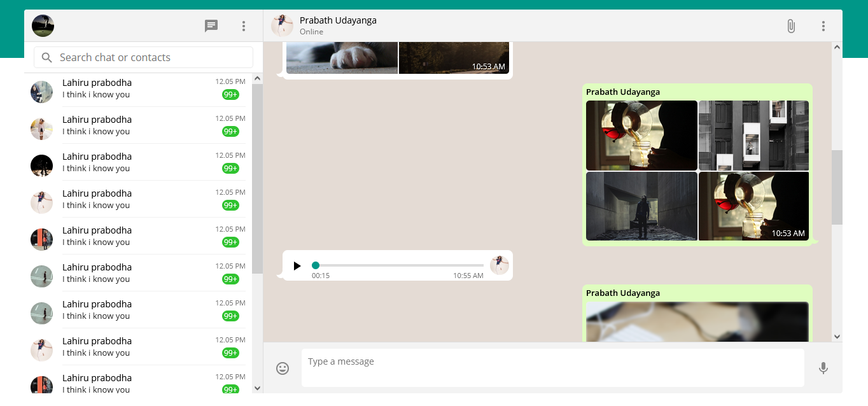The height and width of the screenshot is (406, 868).
Task: Click the Online status text
Action: (311, 32)
